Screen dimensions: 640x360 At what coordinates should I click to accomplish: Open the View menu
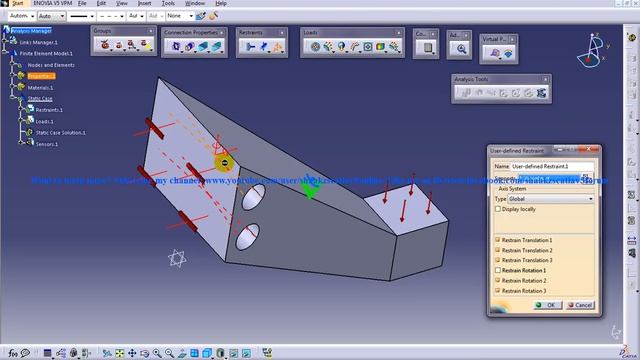tap(122, 3)
